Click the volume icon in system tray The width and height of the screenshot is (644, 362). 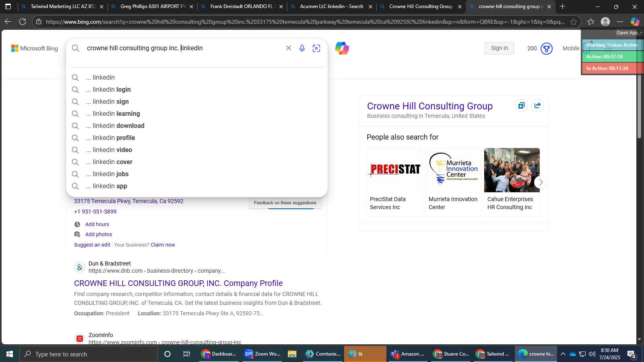tap(592, 354)
